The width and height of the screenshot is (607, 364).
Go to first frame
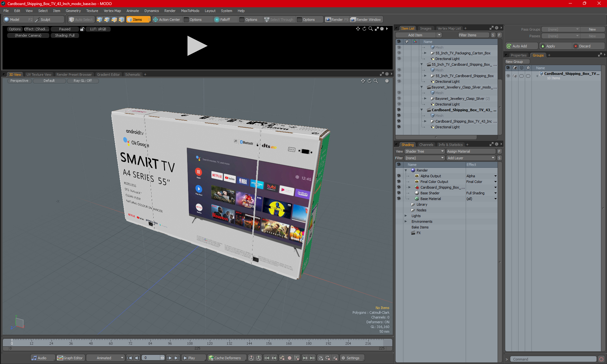[129, 358]
